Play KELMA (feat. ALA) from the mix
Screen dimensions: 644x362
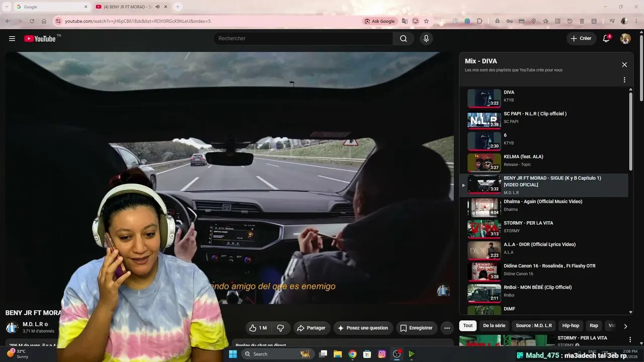coord(544,162)
